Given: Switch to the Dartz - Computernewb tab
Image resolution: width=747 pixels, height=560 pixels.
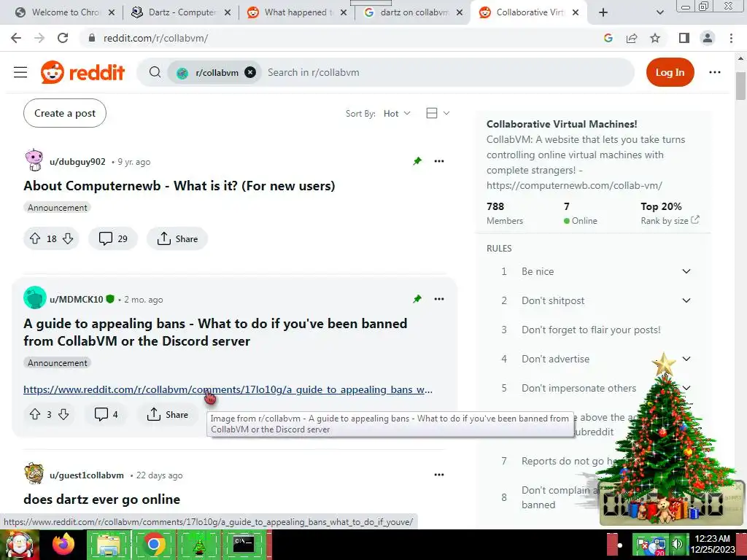Looking at the screenshot, I should tap(182, 12).
